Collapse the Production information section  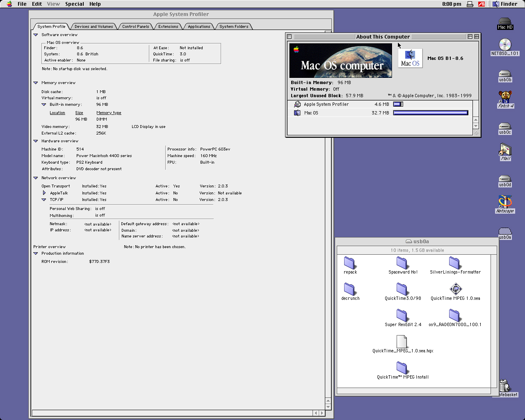[36, 253]
